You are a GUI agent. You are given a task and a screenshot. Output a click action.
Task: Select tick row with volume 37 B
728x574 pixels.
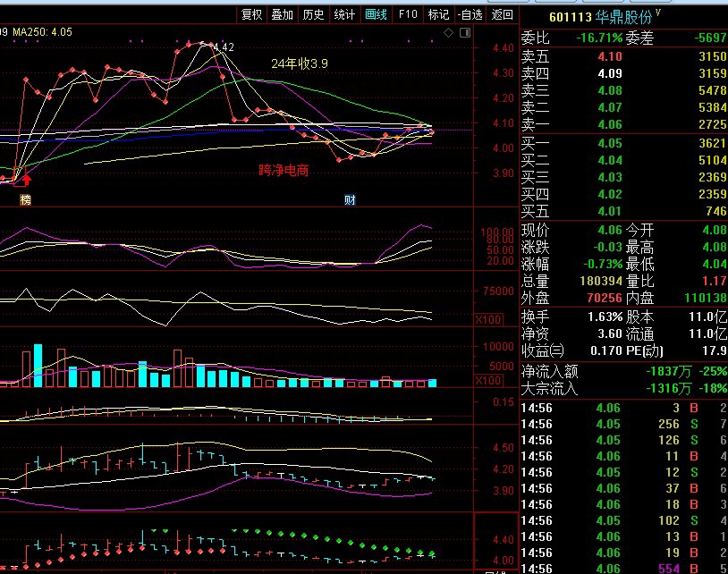click(x=623, y=489)
